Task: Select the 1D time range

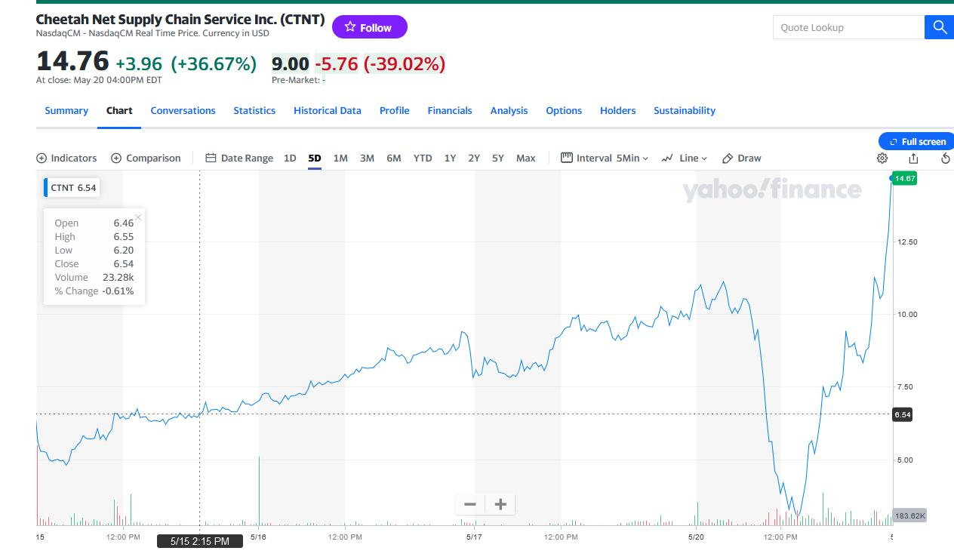Action: point(290,158)
